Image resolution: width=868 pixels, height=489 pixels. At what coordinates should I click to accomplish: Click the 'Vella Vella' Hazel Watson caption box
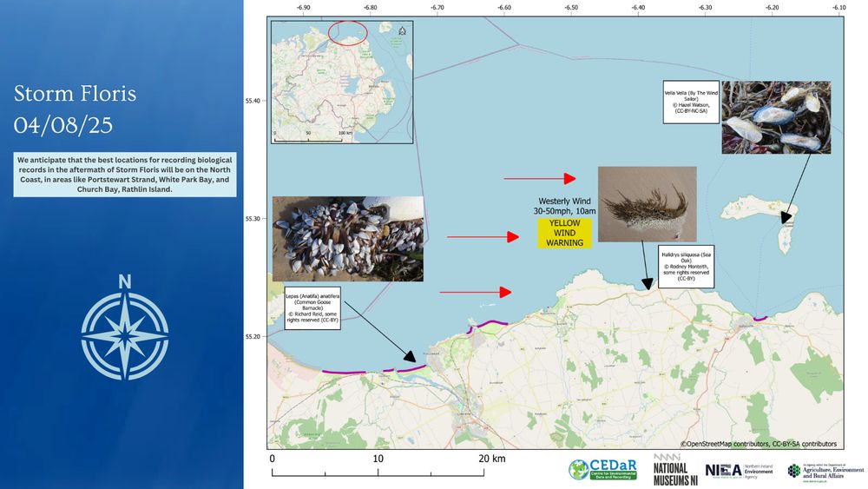(x=691, y=102)
